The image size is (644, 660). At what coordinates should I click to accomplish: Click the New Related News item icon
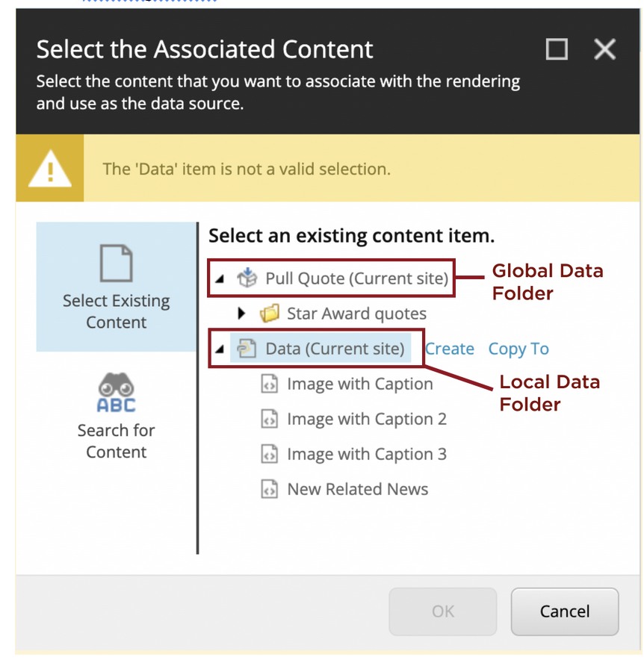(x=268, y=489)
